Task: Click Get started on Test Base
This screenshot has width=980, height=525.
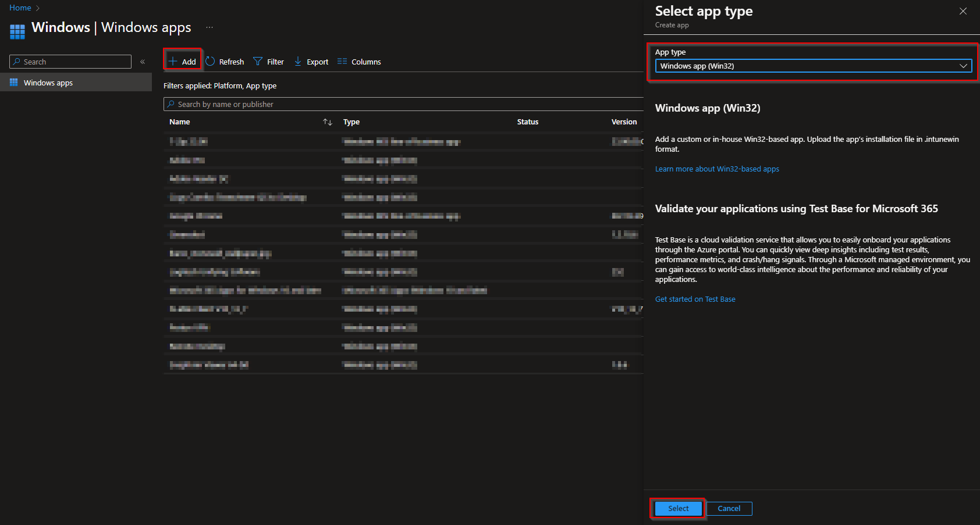Action: point(695,298)
